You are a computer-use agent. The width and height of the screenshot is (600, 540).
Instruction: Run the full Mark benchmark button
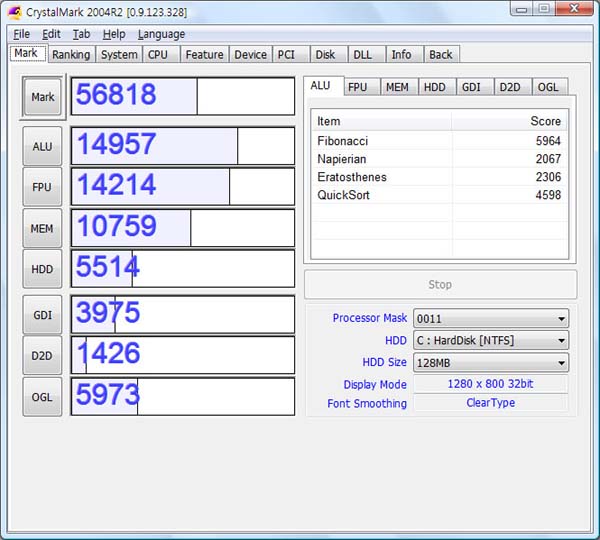42,97
